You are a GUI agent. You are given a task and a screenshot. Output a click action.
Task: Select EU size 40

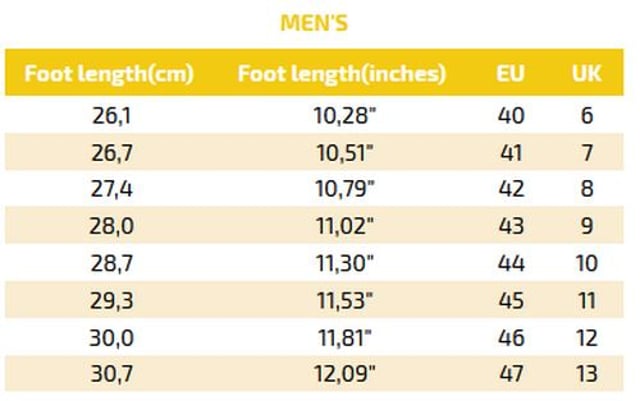pos(511,116)
